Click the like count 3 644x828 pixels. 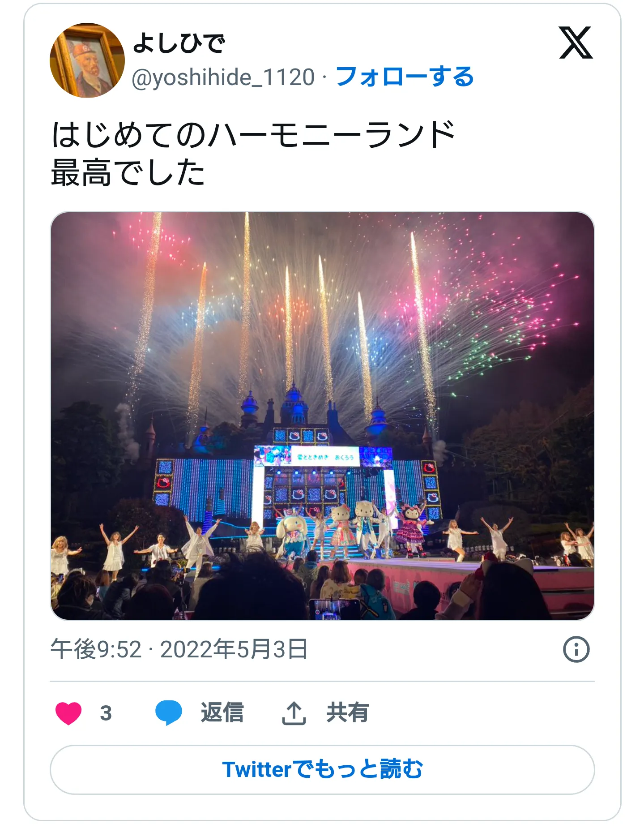106,713
